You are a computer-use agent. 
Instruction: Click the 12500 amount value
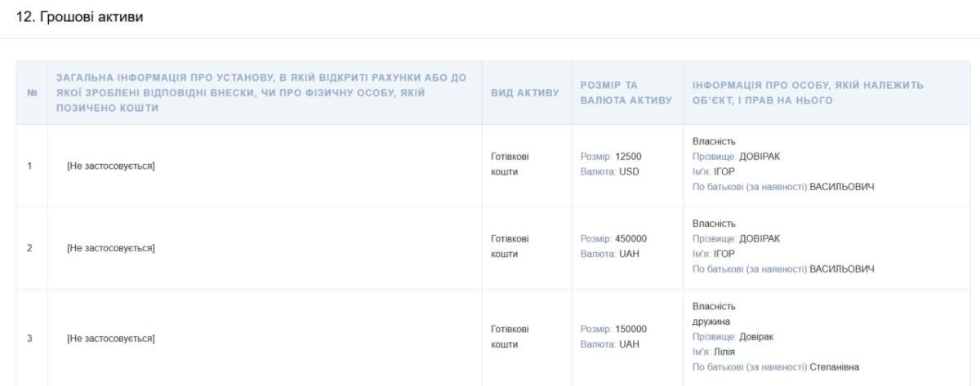[x=628, y=157]
